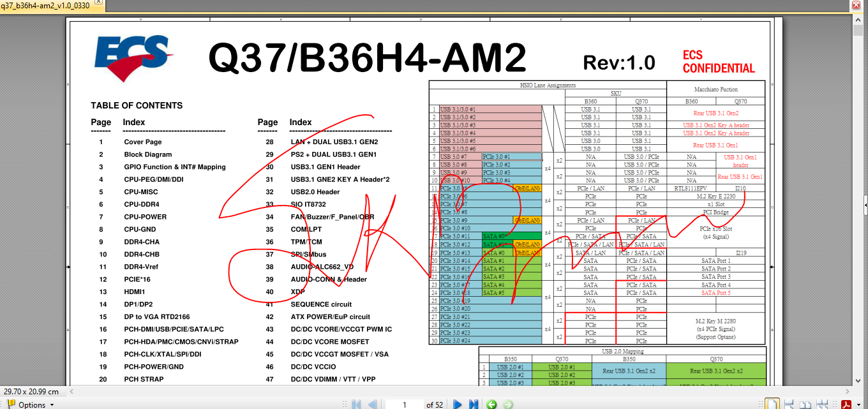Click 'SEQUENCE circuit' contents entry
Image resolution: width=868 pixels, height=409 pixels.
(321, 304)
